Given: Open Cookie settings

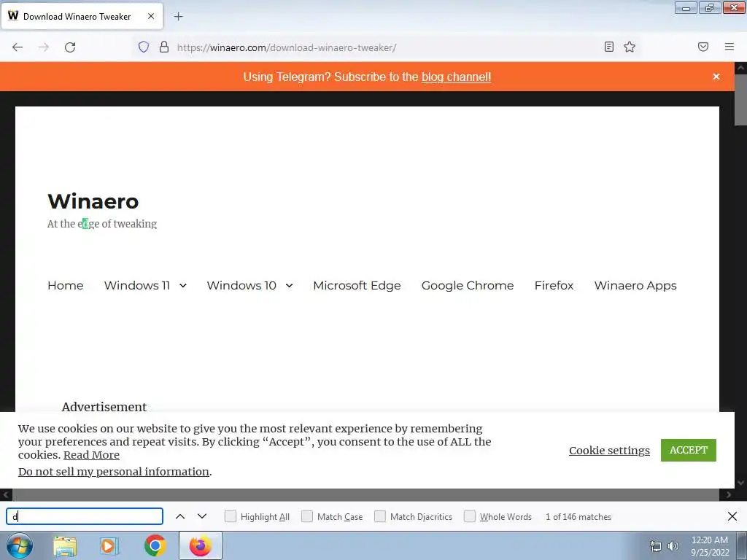Looking at the screenshot, I should tap(609, 450).
